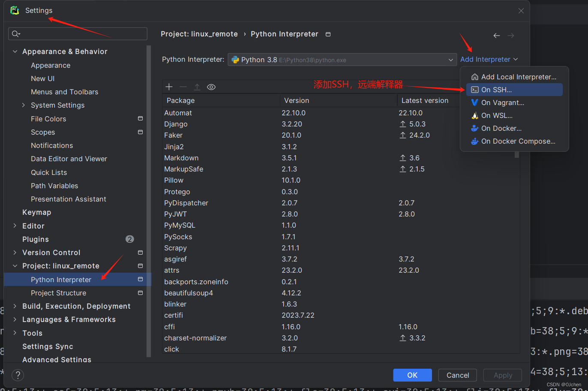Open Menus and Toolbars settings
588x391 pixels.
64,92
